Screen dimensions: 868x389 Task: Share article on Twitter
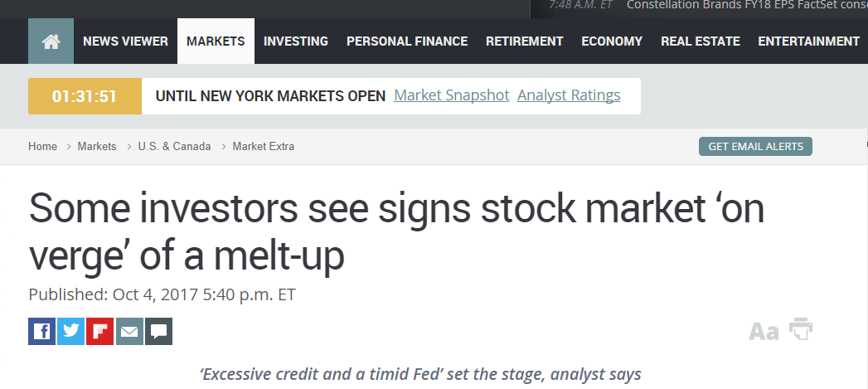click(x=70, y=332)
